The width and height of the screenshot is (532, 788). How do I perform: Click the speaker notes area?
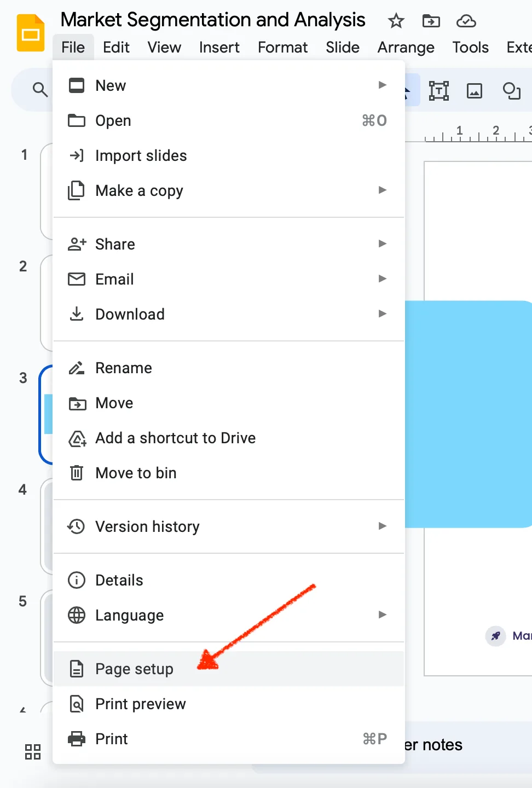pyautogui.click(x=469, y=745)
